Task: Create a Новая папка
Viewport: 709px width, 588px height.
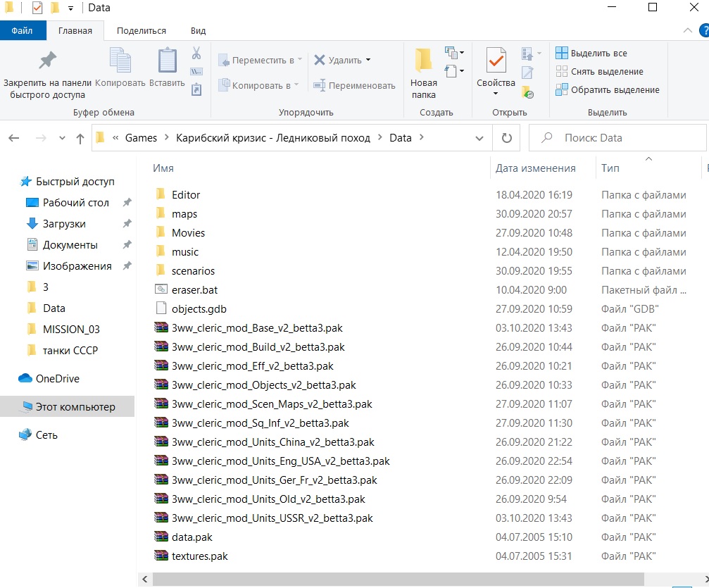Action: tap(424, 73)
